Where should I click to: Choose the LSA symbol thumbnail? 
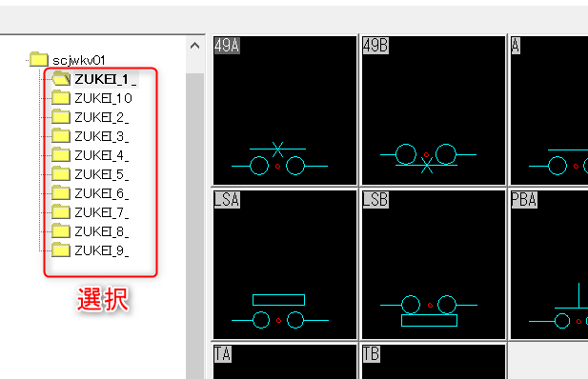(x=285, y=265)
